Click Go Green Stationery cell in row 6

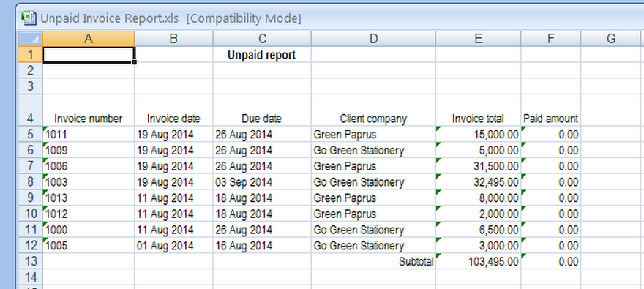pyautogui.click(x=373, y=150)
